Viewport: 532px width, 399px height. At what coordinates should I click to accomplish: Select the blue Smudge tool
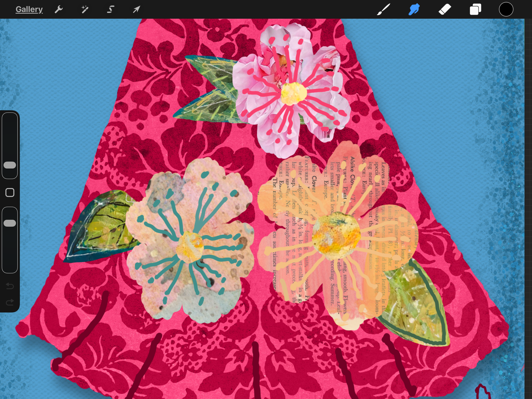(414, 9)
